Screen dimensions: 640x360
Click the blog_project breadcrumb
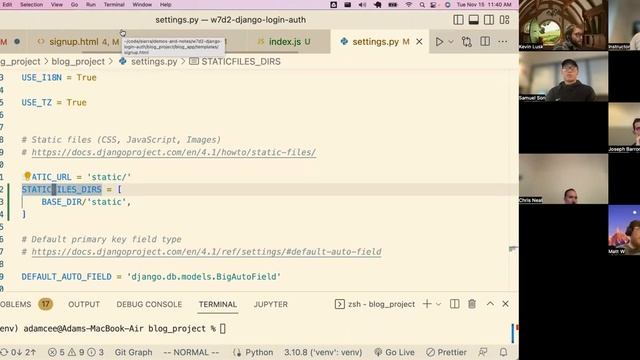pos(78,62)
